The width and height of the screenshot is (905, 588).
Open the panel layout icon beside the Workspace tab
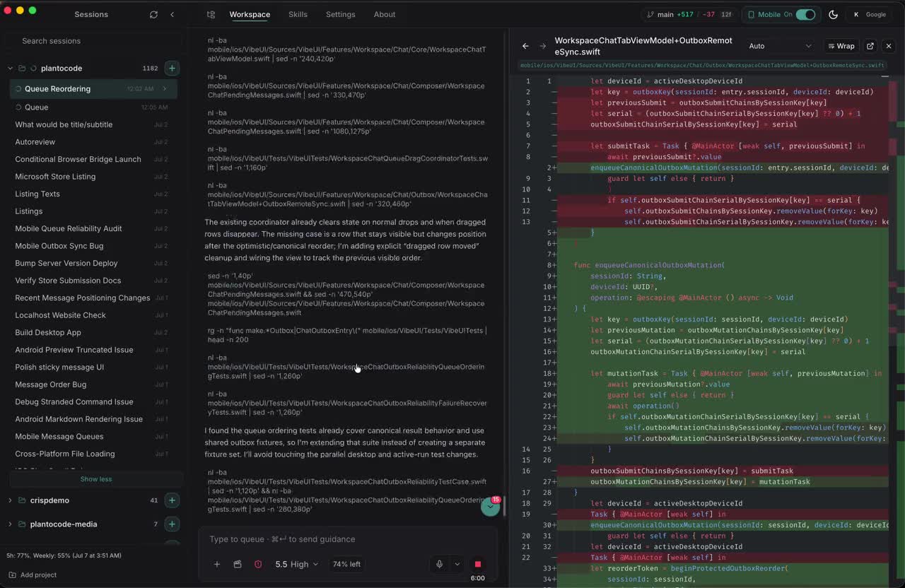[x=211, y=14]
